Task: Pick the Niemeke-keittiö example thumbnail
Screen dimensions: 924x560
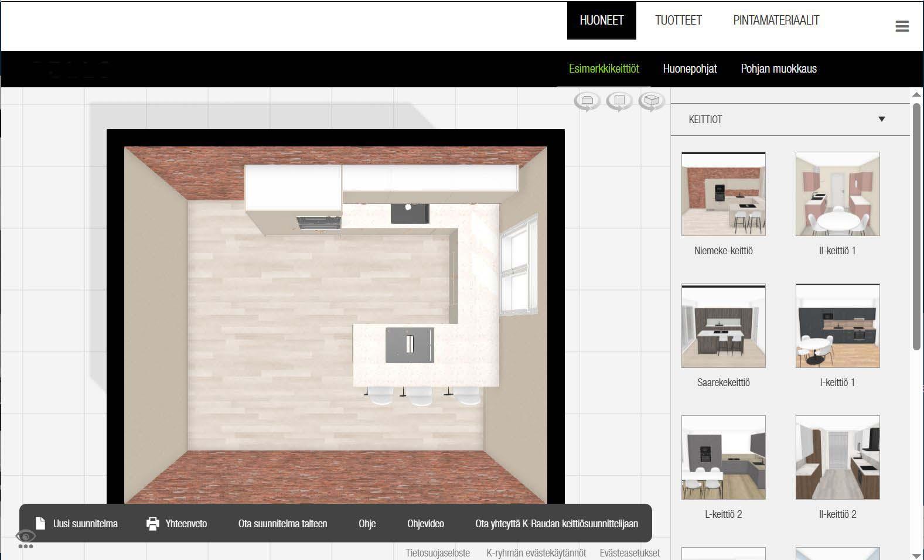Action: 723,194
